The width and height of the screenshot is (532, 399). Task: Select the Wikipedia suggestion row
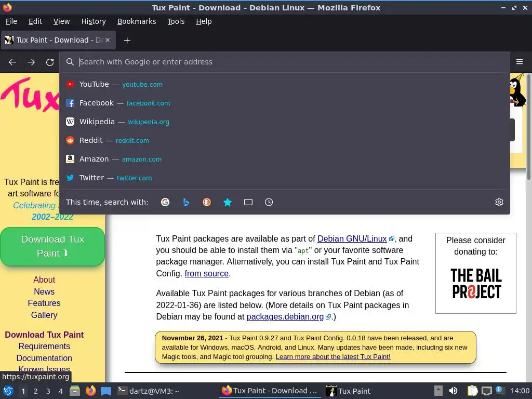pos(284,122)
